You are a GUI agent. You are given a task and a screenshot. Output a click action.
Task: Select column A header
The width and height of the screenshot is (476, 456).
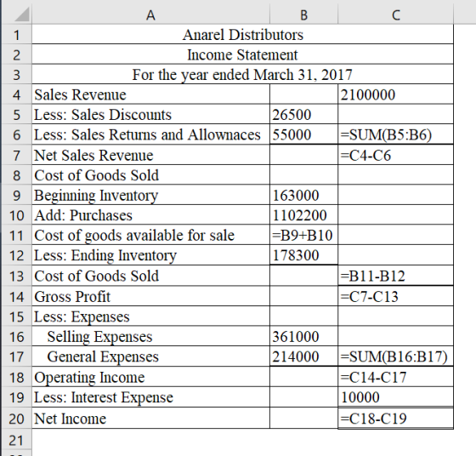coord(151,14)
